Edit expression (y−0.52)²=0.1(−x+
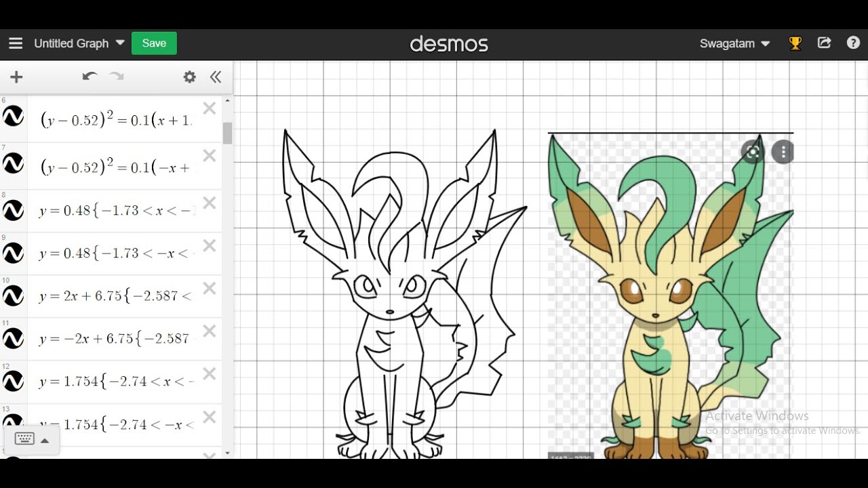The image size is (868, 488). pyautogui.click(x=116, y=166)
